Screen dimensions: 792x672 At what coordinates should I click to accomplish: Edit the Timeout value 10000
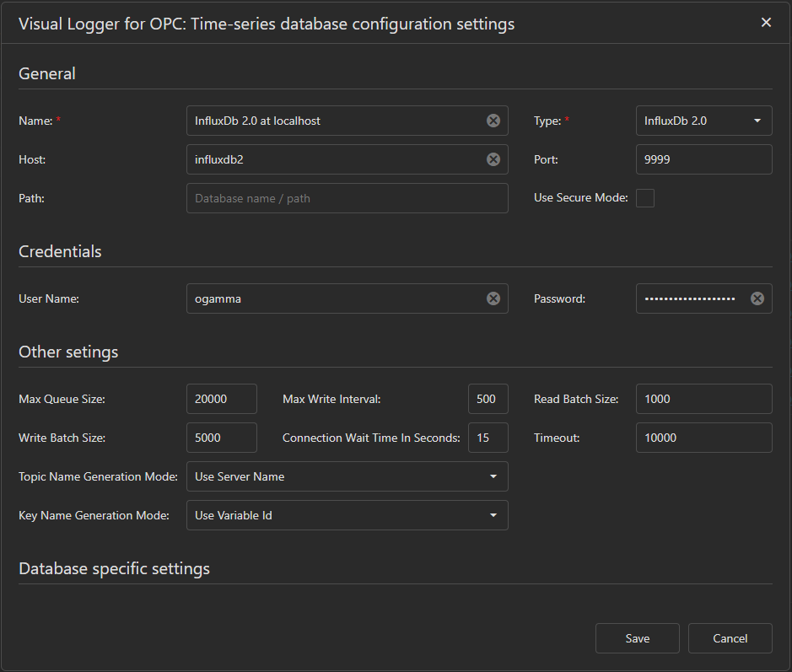tap(703, 438)
